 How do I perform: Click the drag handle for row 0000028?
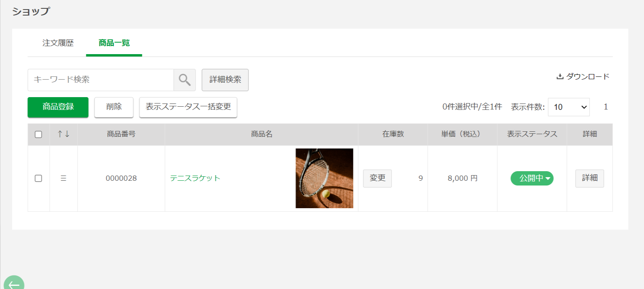tap(63, 178)
